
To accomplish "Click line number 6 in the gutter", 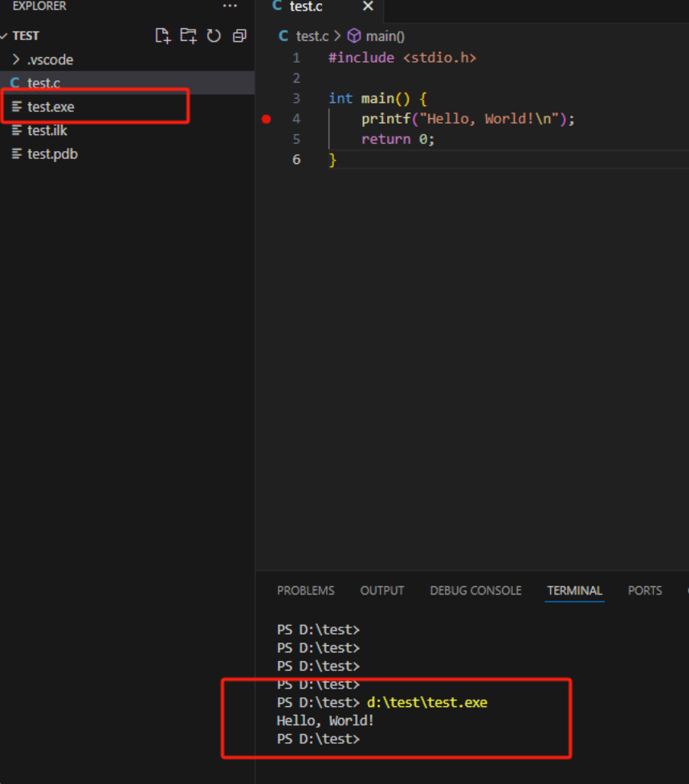I will pos(296,159).
